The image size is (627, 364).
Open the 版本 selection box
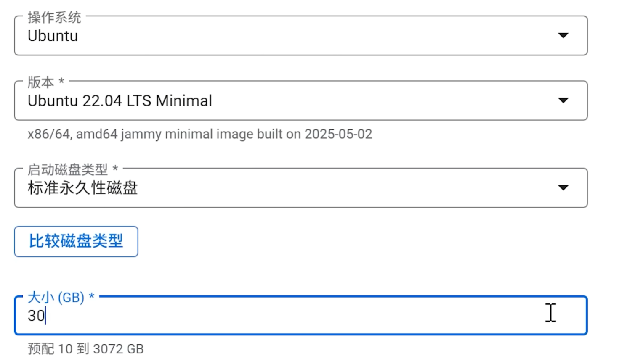[x=300, y=101]
